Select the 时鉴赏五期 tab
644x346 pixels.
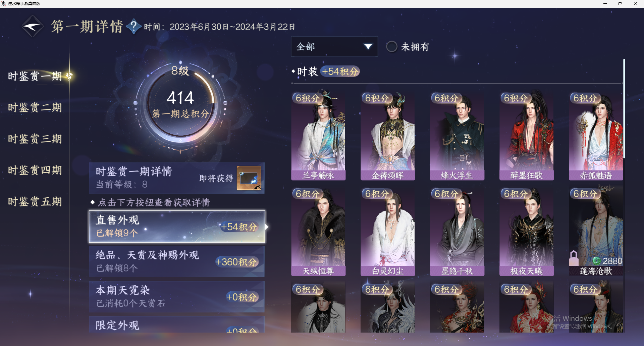click(x=35, y=201)
